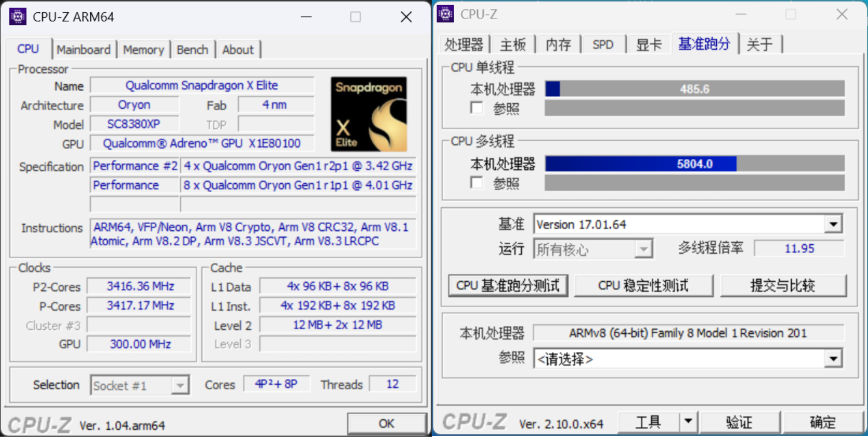This screenshot has width=868, height=439.
Task: Switch to the 显卡 tab
Action: (649, 45)
